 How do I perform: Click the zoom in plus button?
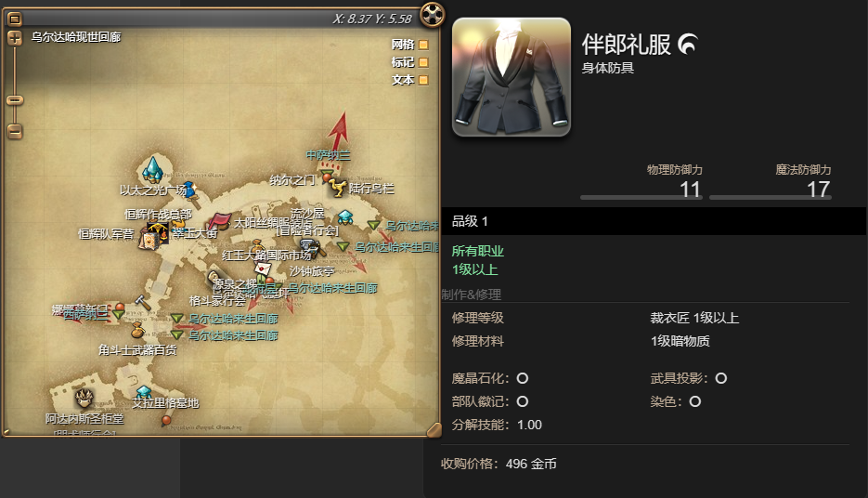coord(15,38)
